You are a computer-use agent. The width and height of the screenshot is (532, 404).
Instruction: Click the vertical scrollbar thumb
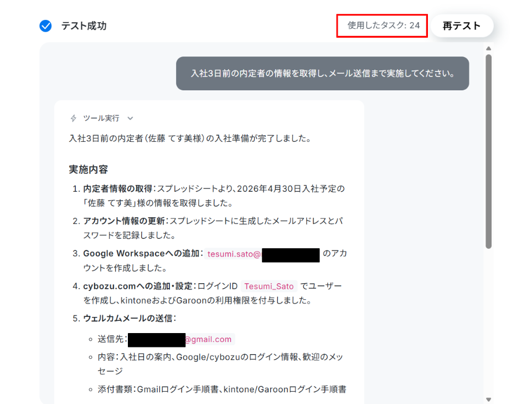click(x=489, y=151)
